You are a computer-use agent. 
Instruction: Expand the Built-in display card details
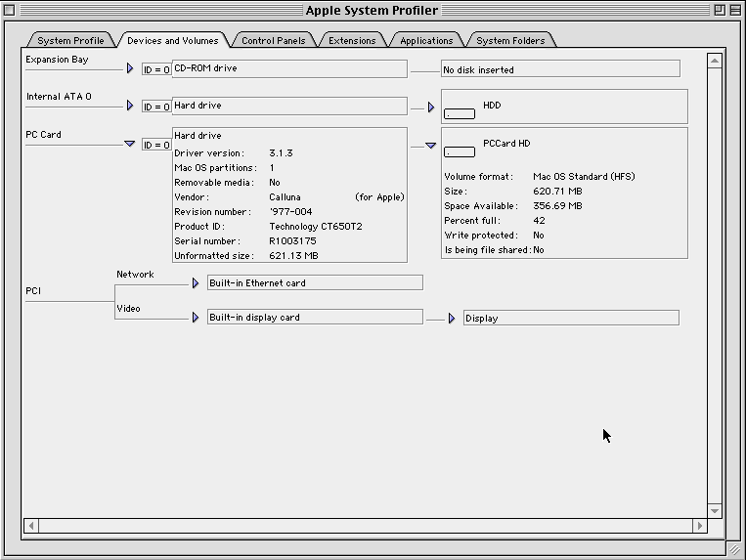(196, 318)
